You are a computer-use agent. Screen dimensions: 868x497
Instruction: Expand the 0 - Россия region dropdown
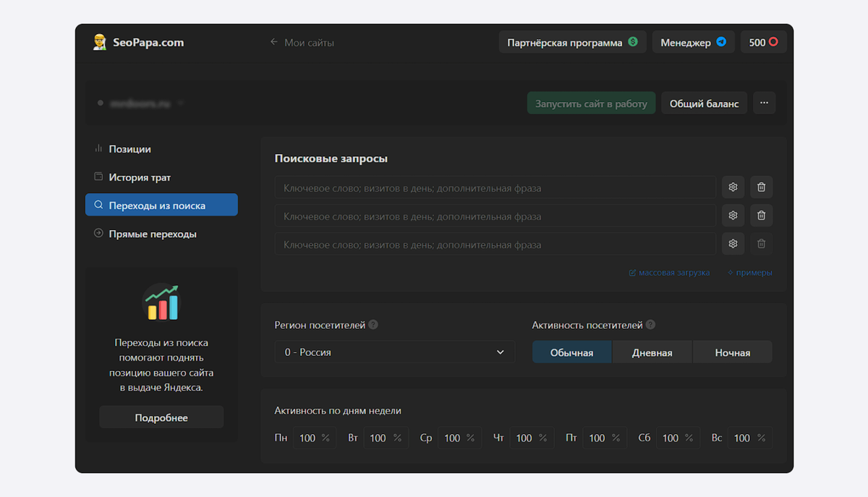[x=395, y=352]
